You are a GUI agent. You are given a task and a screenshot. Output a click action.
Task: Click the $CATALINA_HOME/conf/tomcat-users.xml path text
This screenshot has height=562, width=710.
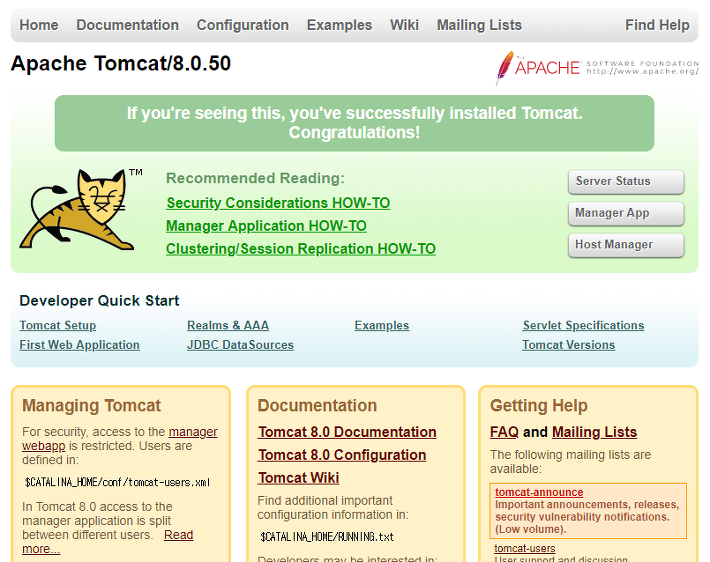117,482
